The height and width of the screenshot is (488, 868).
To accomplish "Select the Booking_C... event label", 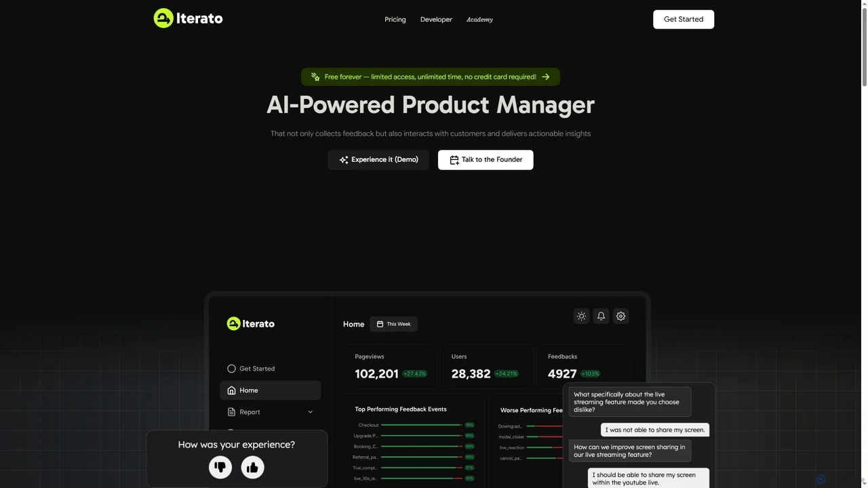I will tap(366, 447).
